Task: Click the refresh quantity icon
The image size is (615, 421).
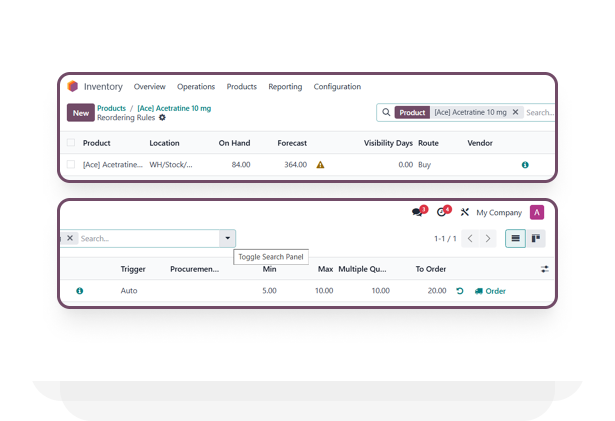Action: click(460, 291)
